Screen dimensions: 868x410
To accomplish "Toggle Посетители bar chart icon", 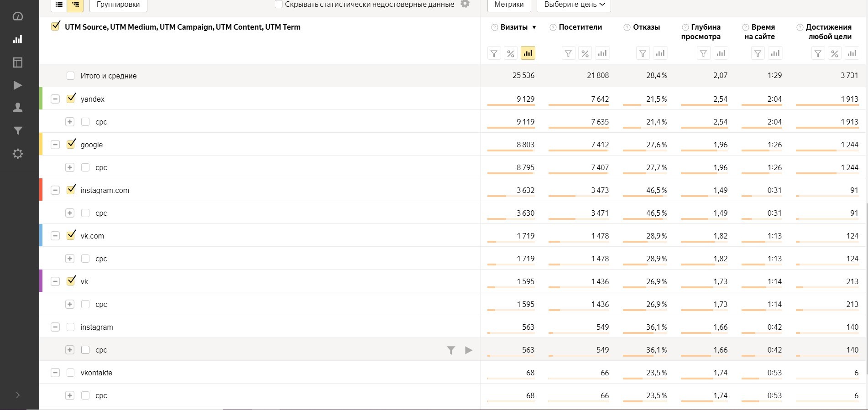I will [602, 53].
